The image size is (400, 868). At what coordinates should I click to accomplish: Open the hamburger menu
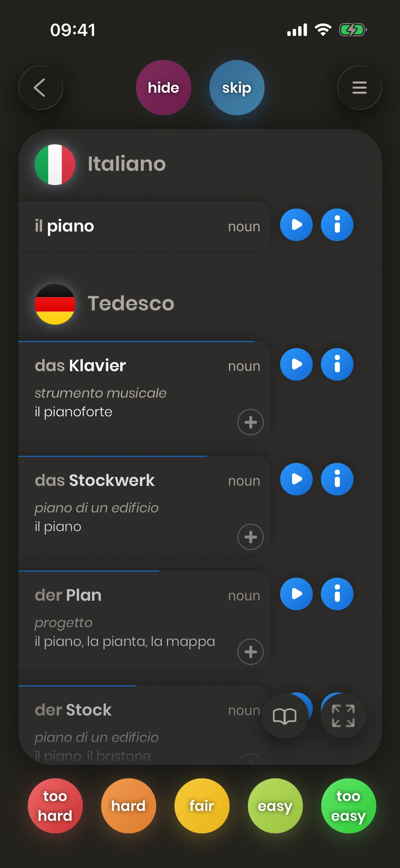[359, 88]
